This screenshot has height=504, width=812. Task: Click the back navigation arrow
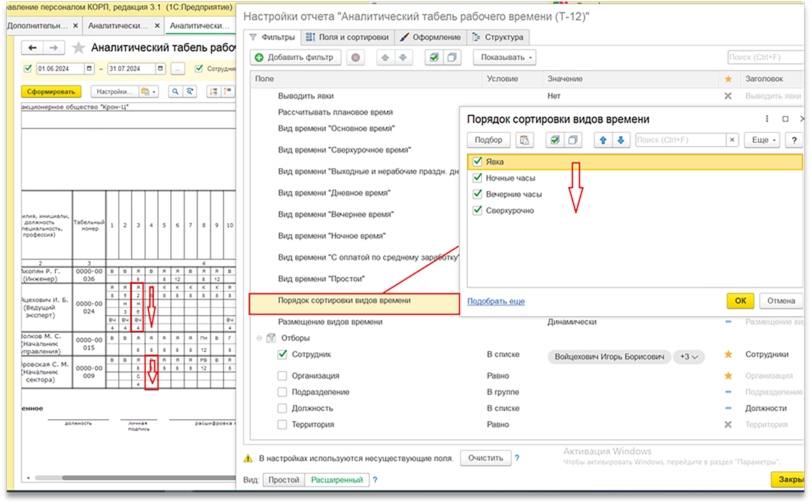click(x=33, y=48)
